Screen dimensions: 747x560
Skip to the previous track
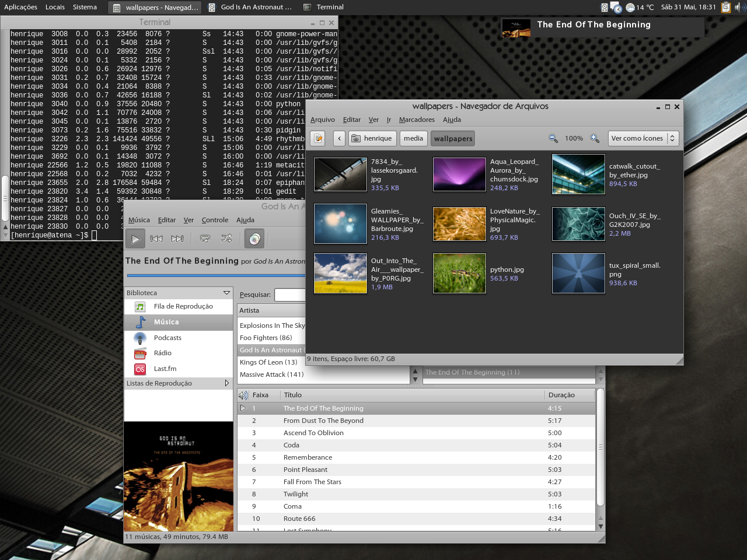[x=156, y=239]
